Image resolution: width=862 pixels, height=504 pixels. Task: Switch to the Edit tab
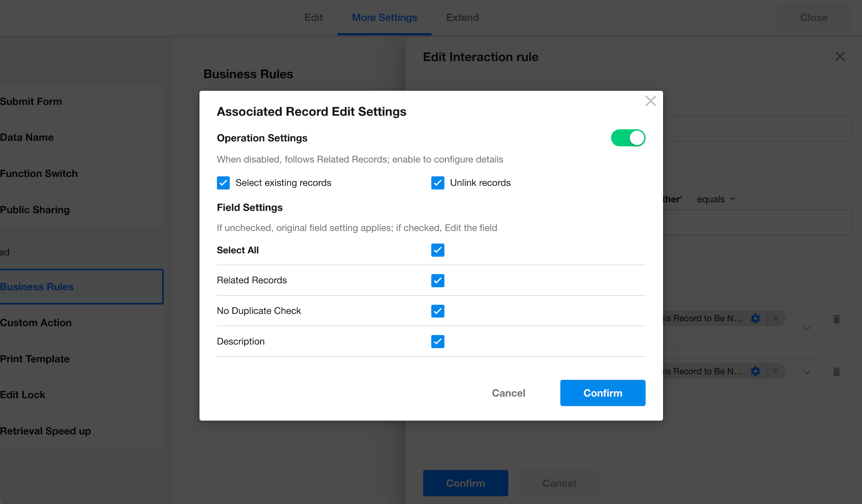click(x=313, y=17)
